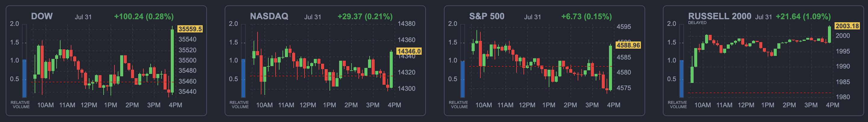Click the Jul 31 date on NASDAQ card

[x=313, y=17]
